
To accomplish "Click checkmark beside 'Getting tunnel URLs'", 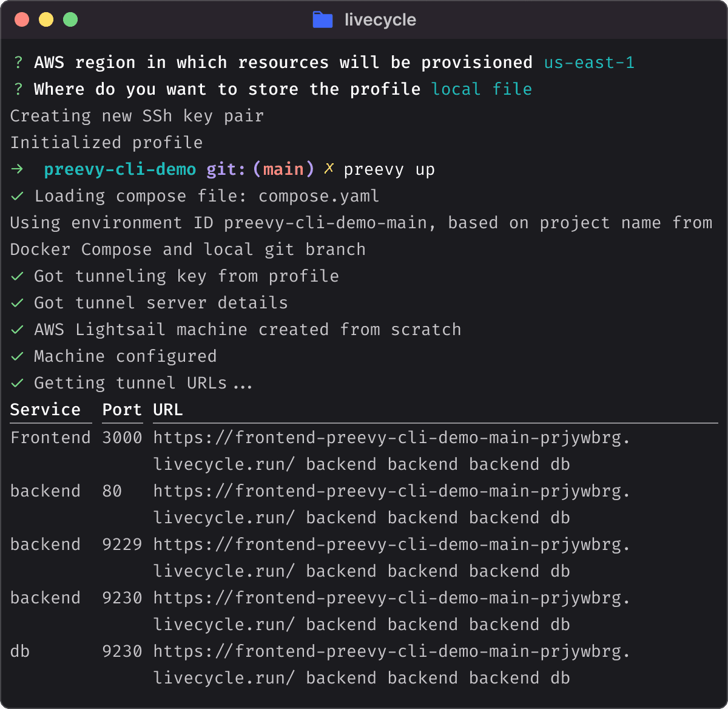I will coord(18,383).
